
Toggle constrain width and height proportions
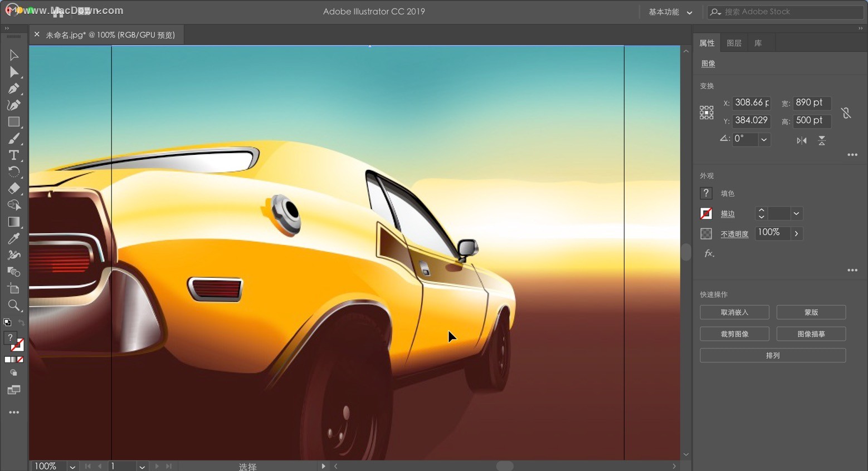coord(846,112)
